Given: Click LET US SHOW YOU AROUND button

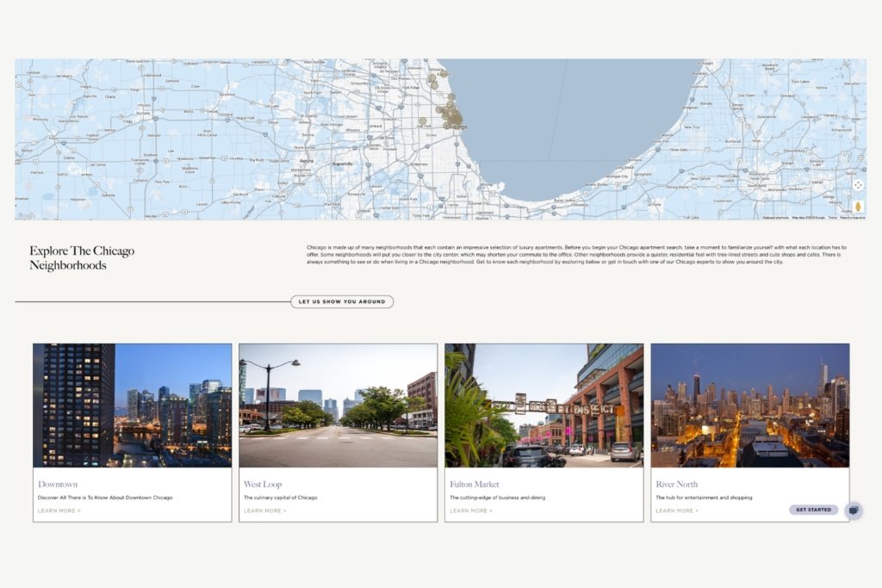Looking at the screenshot, I should [x=342, y=302].
